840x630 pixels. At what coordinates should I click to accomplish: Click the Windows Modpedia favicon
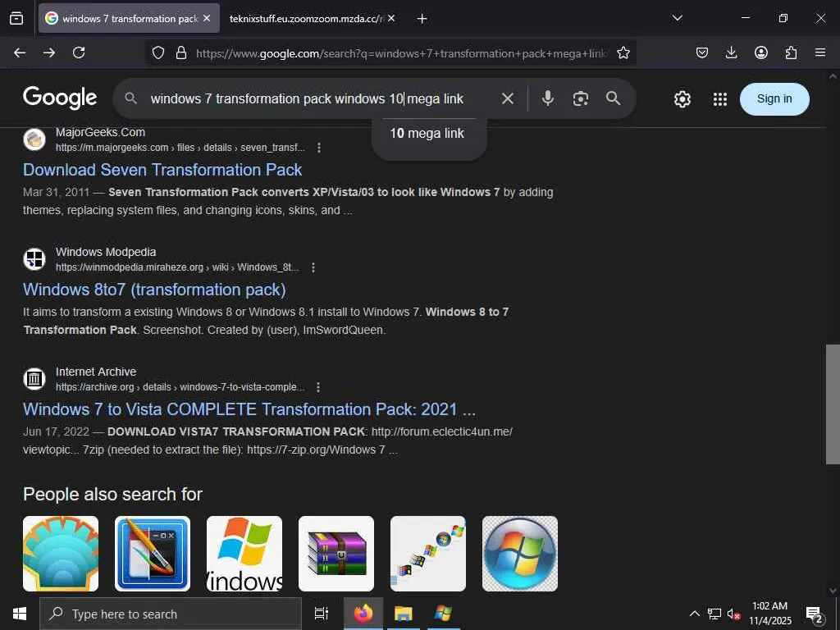(x=34, y=259)
